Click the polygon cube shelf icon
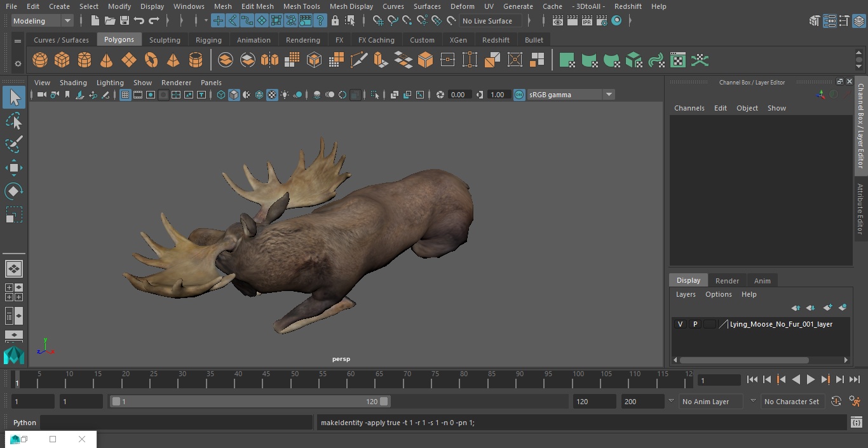Image resolution: width=868 pixels, height=448 pixels. pos(62,60)
